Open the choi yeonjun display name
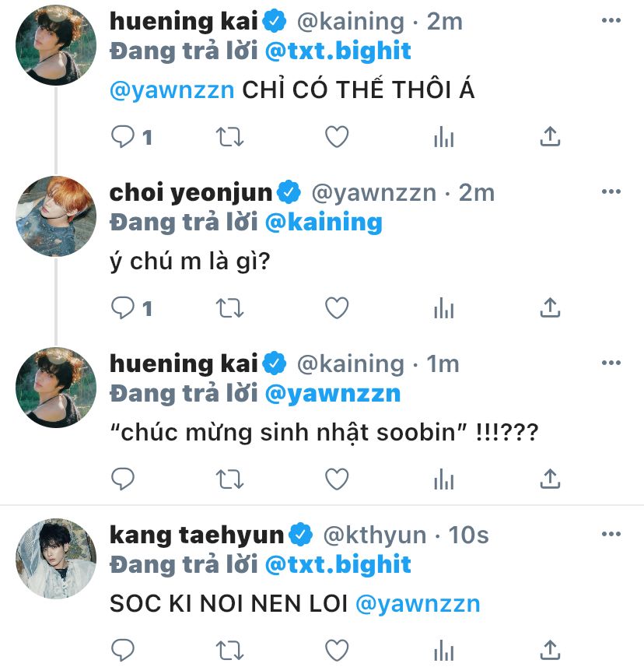Viewport: 644px width, 667px height. pos(191,192)
